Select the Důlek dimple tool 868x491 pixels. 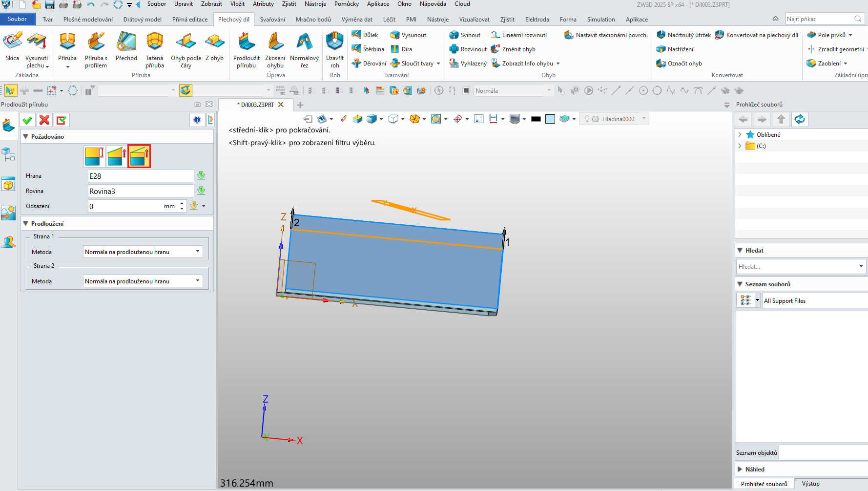[x=365, y=35]
